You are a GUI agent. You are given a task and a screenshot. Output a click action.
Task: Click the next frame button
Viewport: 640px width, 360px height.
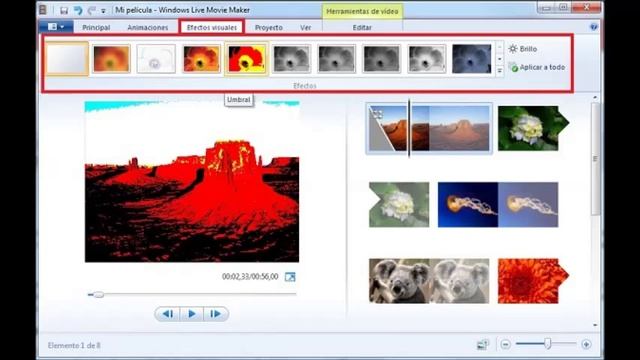pyautogui.click(x=216, y=313)
